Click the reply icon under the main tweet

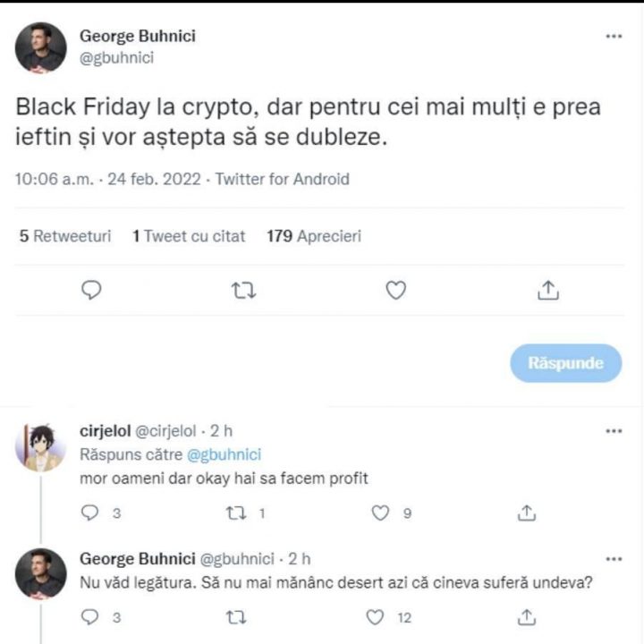tap(92, 290)
